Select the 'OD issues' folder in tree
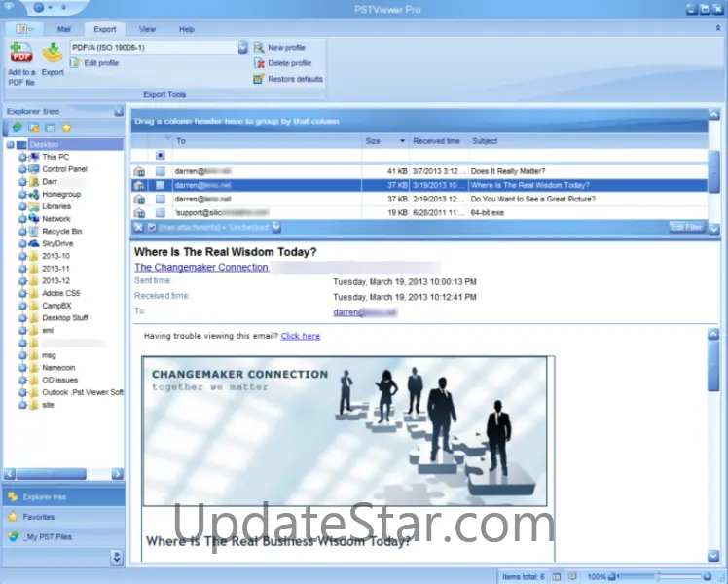This screenshot has height=584, width=728. [60, 381]
